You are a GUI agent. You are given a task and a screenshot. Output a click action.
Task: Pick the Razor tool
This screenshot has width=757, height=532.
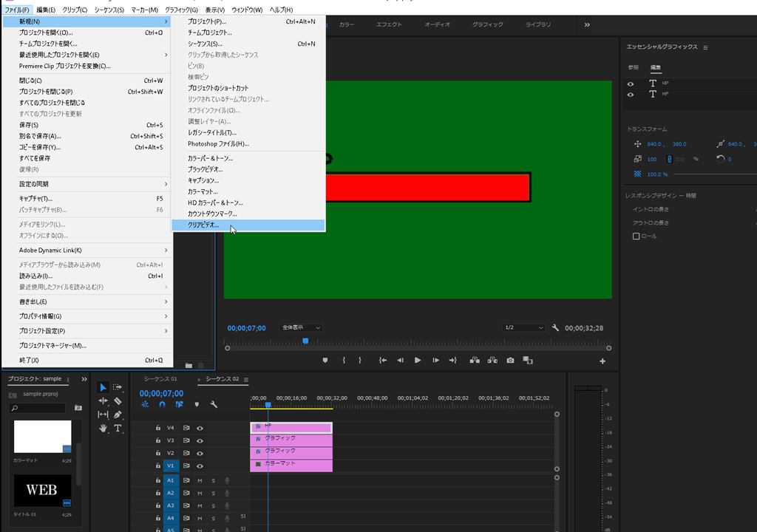(118, 401)
